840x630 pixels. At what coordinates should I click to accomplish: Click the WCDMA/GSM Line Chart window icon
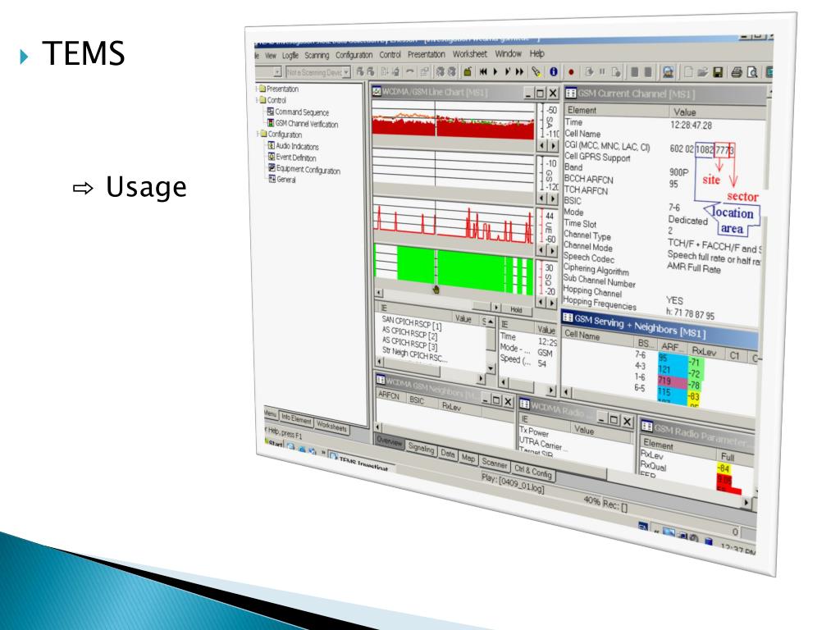[x=377, y=92]
